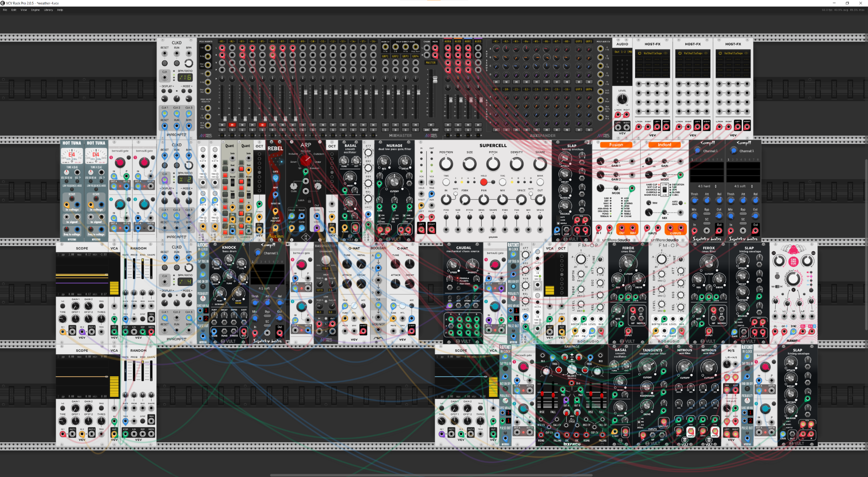Click the MixMaster MASTER label
The image size is (868, 477).
431,63
